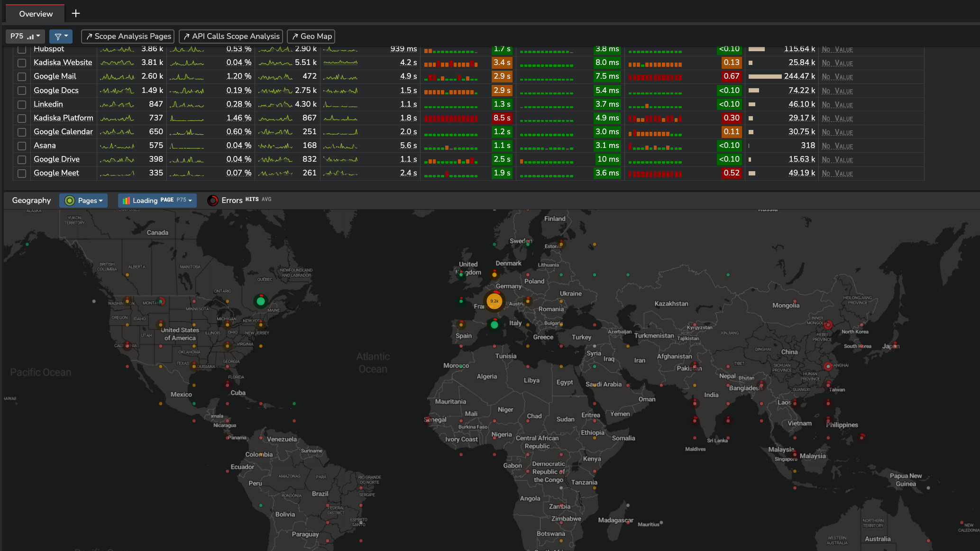Click the plus icon to add tab

(x=76, y=13)
